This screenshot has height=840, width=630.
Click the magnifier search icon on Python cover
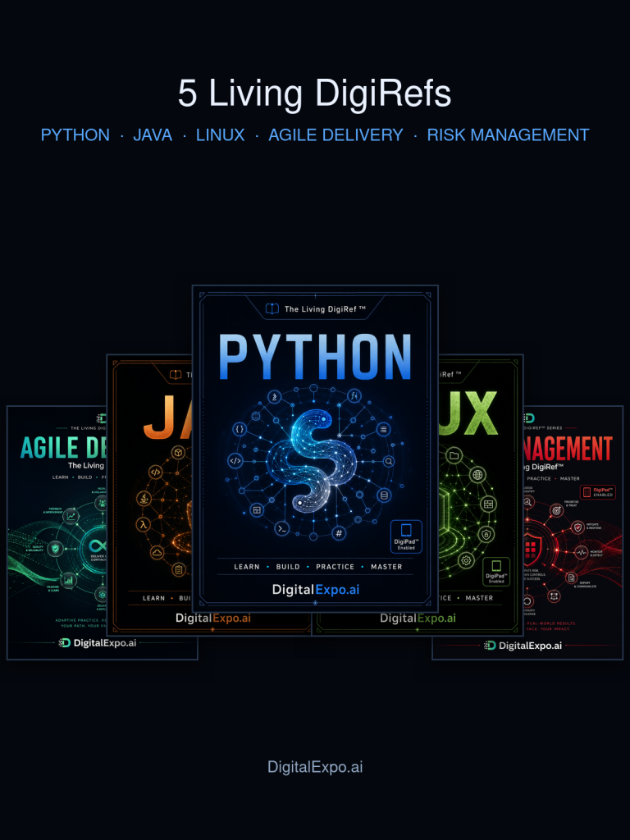389,461
